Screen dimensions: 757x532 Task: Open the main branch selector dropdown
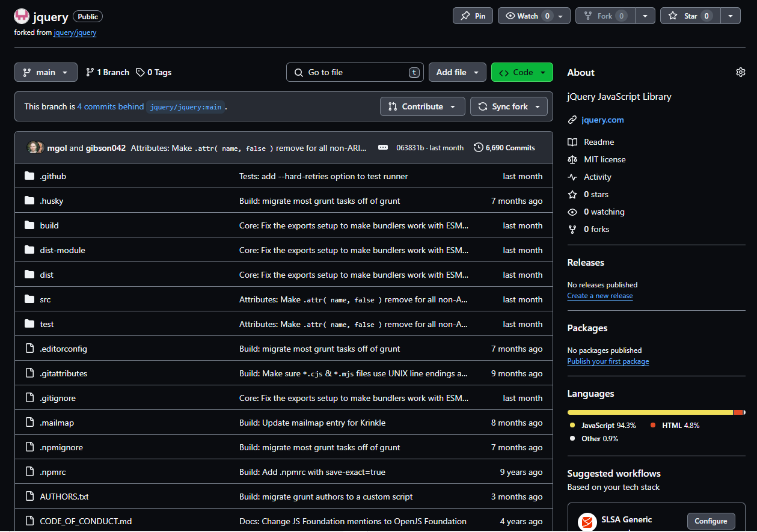tap(46, 72)
